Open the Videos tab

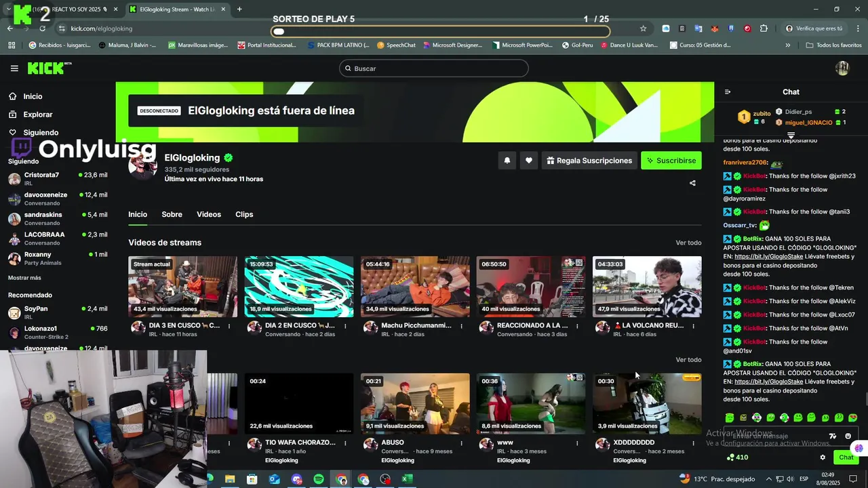[x=209, y=214]
